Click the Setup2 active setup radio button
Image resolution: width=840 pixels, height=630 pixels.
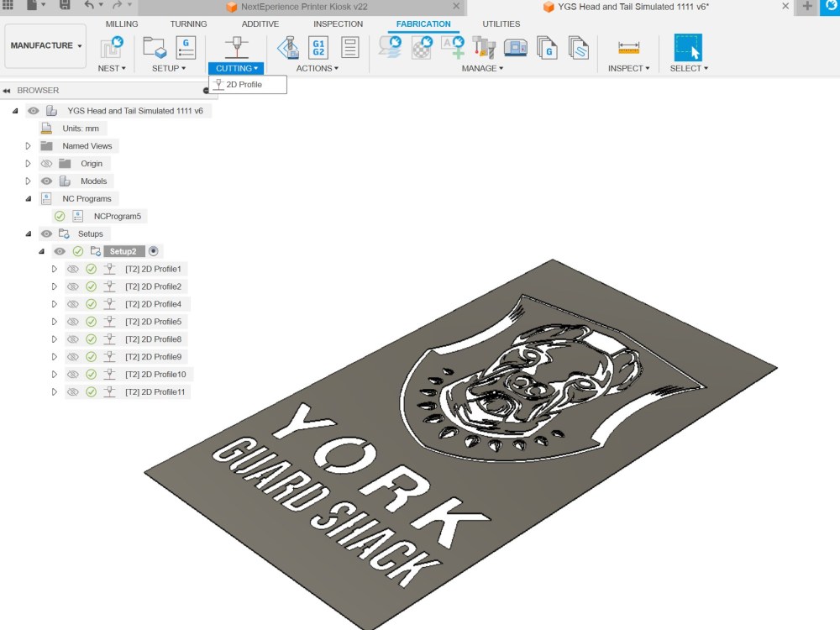[x=153, y=251]
